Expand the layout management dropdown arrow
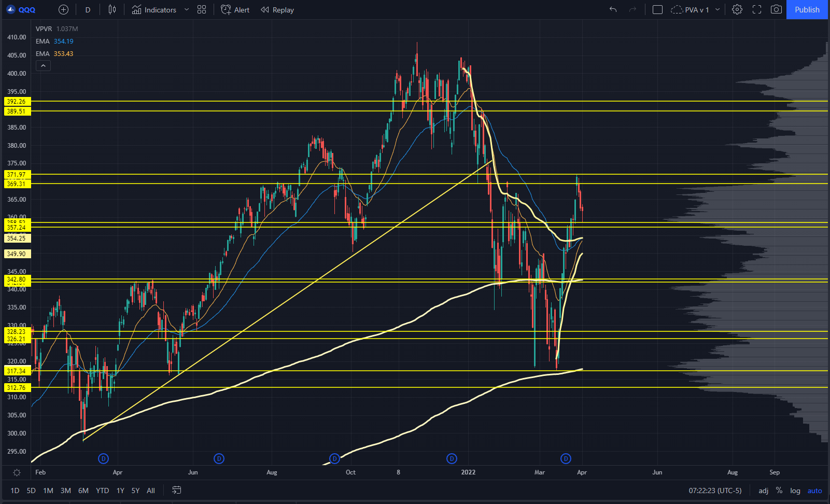Viewport: 830px width, 504px height. tap(718, 10)
